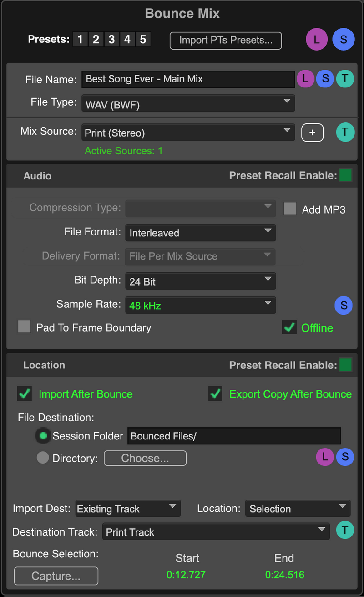
Task: Select preset slot 3
Action: click(x=111, y=39)
